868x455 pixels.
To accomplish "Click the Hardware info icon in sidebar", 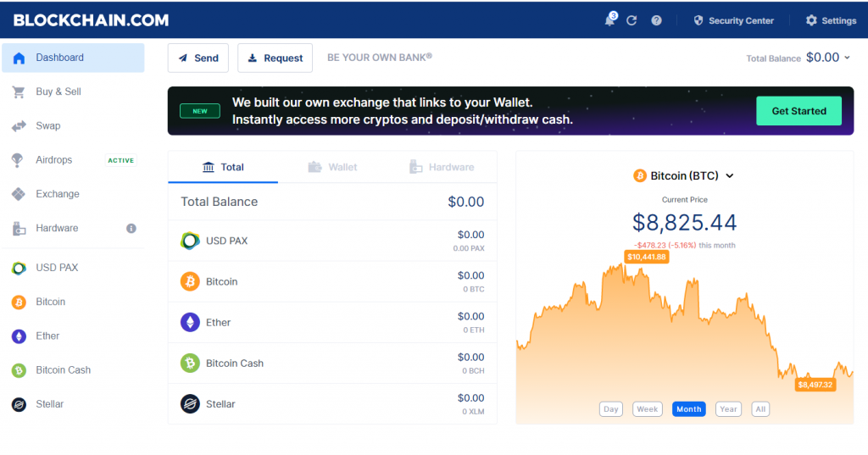I will coord(131,228).
